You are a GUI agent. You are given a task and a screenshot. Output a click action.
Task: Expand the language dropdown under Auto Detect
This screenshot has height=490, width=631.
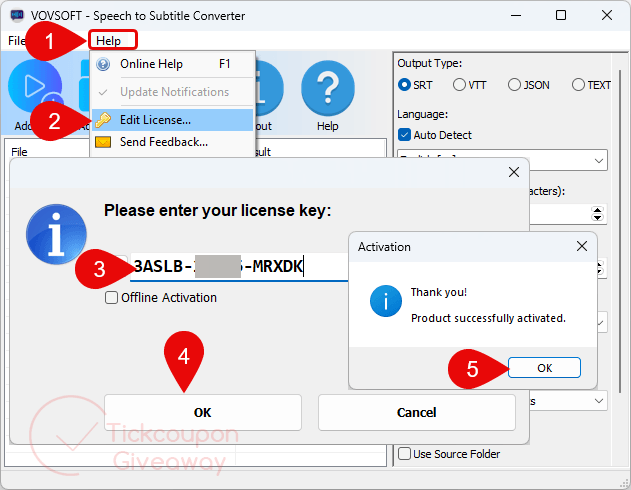[x=599, y=161]
